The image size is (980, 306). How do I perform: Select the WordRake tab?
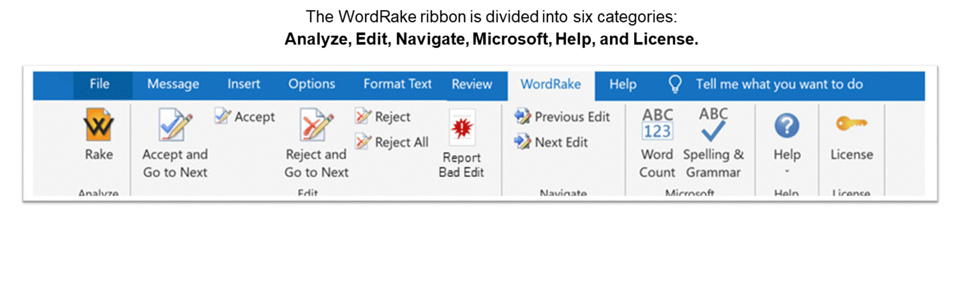pos(551,85)
